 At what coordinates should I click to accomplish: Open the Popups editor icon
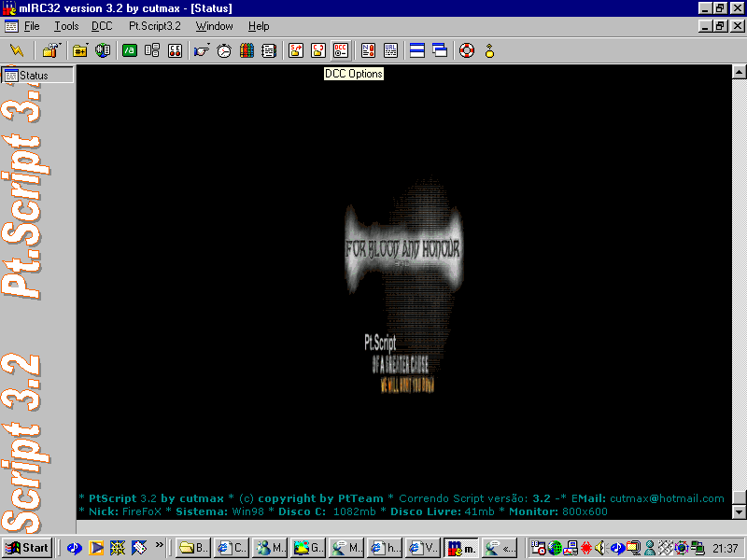click(152, 50)
